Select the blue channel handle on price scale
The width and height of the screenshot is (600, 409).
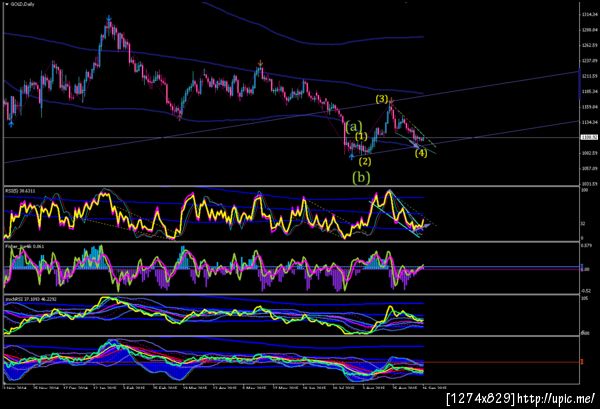point(579,84)
